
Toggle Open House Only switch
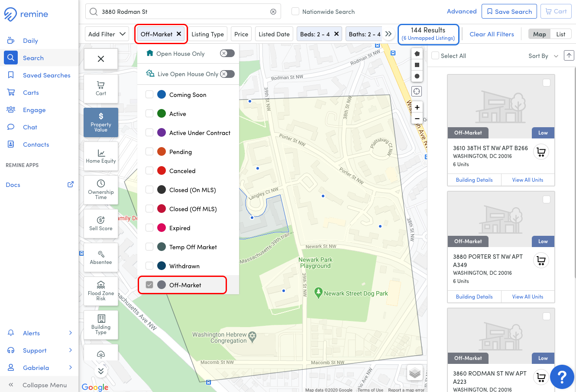(227, 53)
